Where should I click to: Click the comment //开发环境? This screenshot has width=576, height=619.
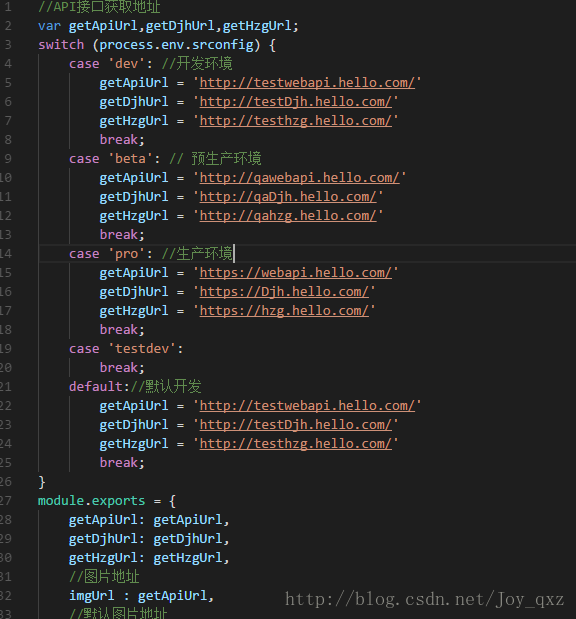[197, 64]
